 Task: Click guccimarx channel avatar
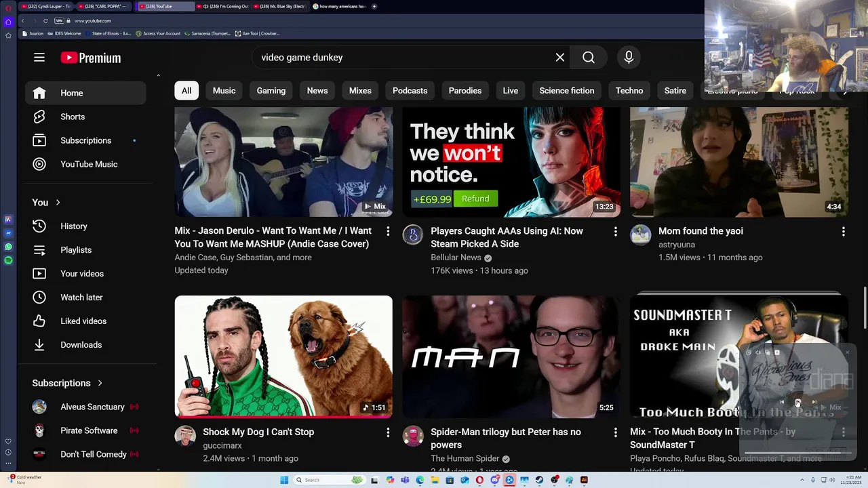[x=185, y=436]
